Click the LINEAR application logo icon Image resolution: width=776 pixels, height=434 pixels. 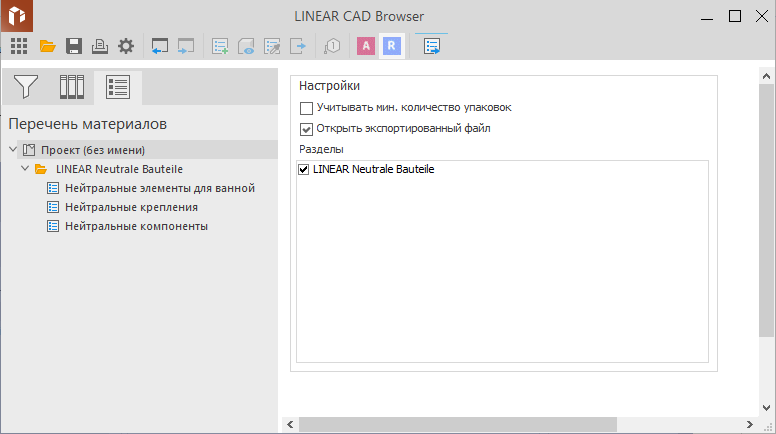coord(17,15)
